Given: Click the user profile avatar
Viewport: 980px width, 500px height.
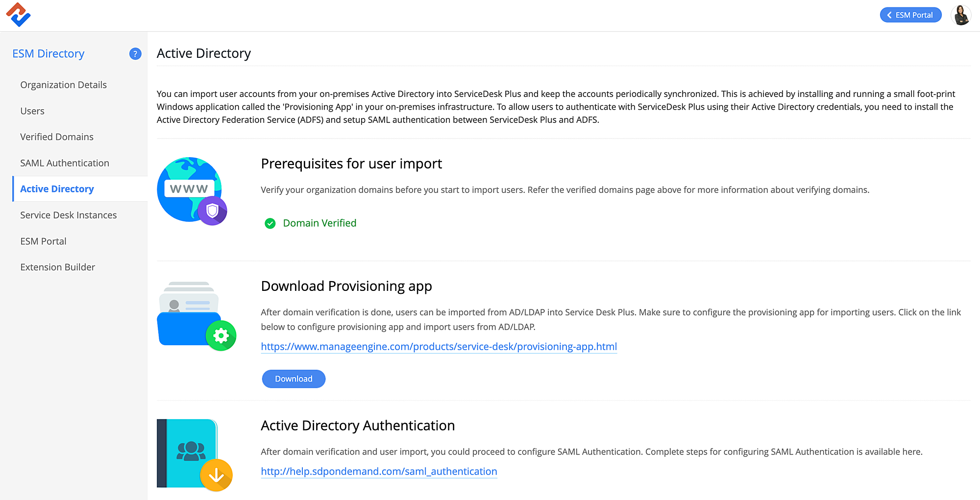Looking at the screenshot, I should 961,15.
